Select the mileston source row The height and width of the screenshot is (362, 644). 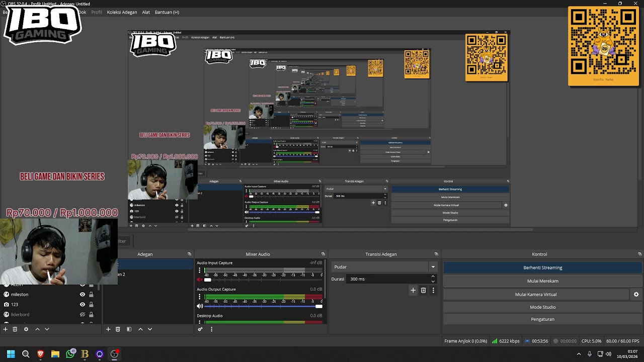tap(50, 294)
